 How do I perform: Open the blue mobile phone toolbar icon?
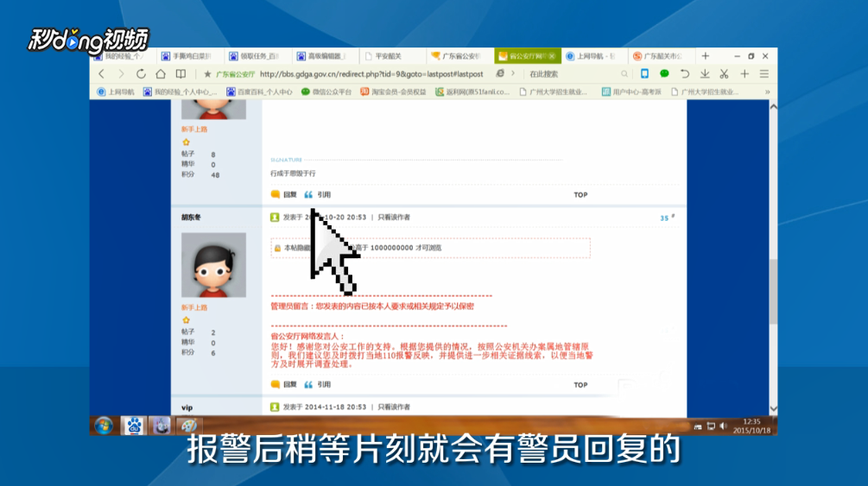(644, 73)
